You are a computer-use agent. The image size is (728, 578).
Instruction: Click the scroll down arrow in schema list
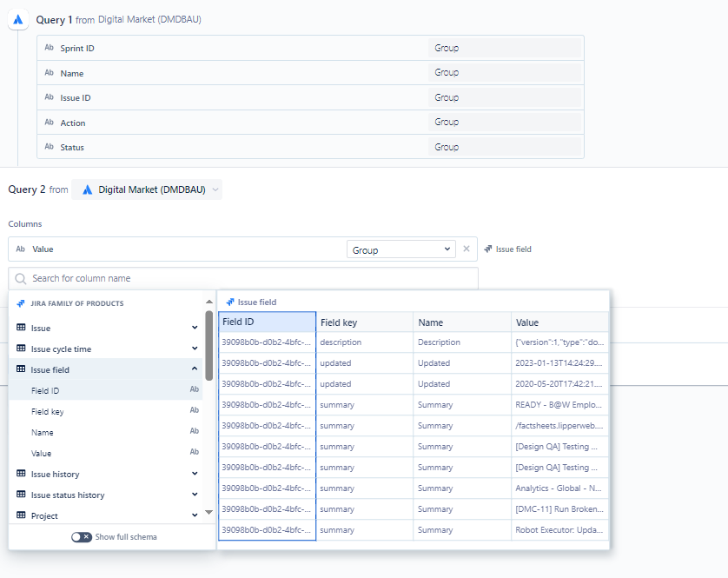coord(208,513)
